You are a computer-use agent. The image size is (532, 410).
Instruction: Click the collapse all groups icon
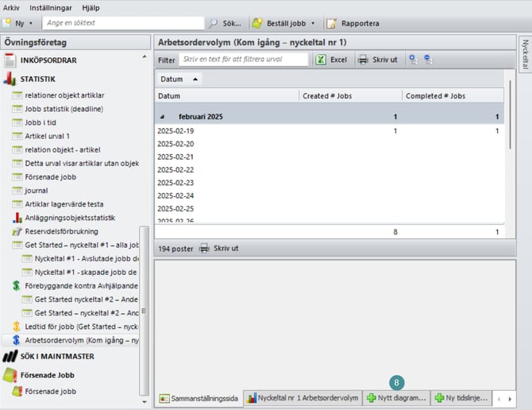[429, 60]
